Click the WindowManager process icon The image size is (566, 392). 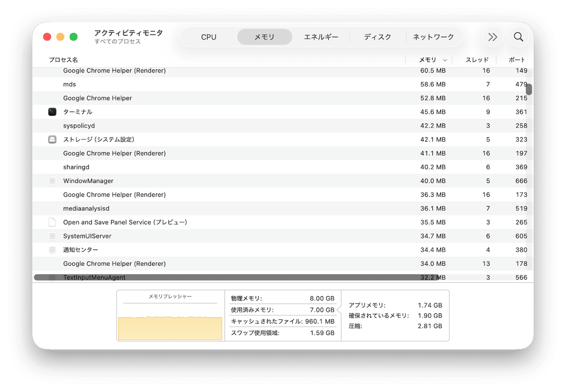[x=52, y=181]
